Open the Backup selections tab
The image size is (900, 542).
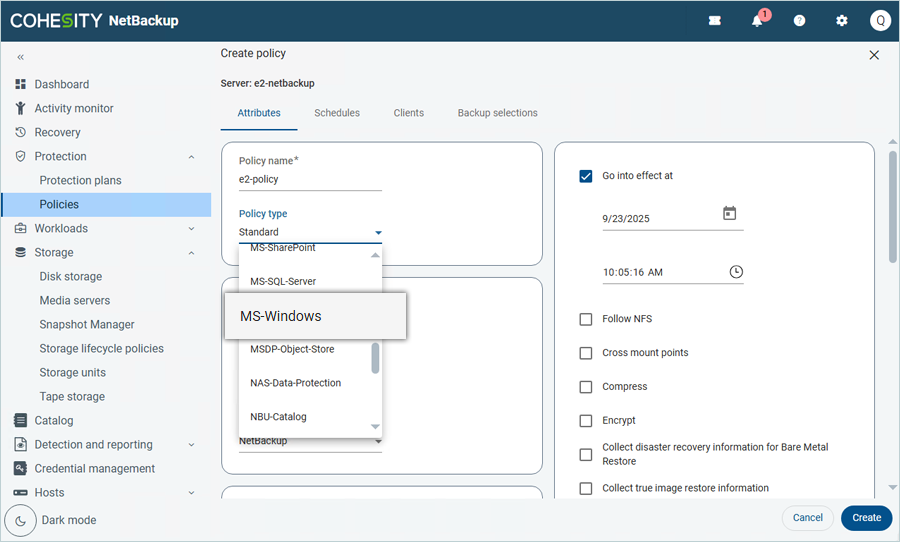pyautogui.click(x=497, y=113)
